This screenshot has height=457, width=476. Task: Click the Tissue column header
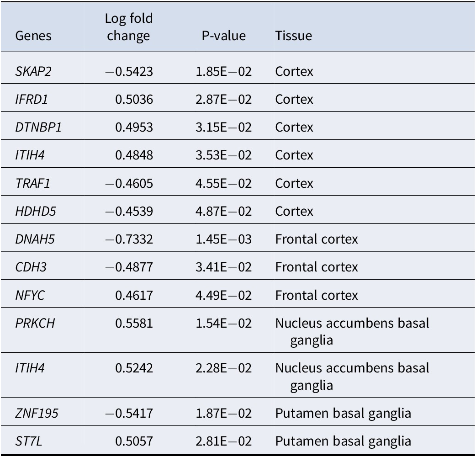tap(294, 36)
